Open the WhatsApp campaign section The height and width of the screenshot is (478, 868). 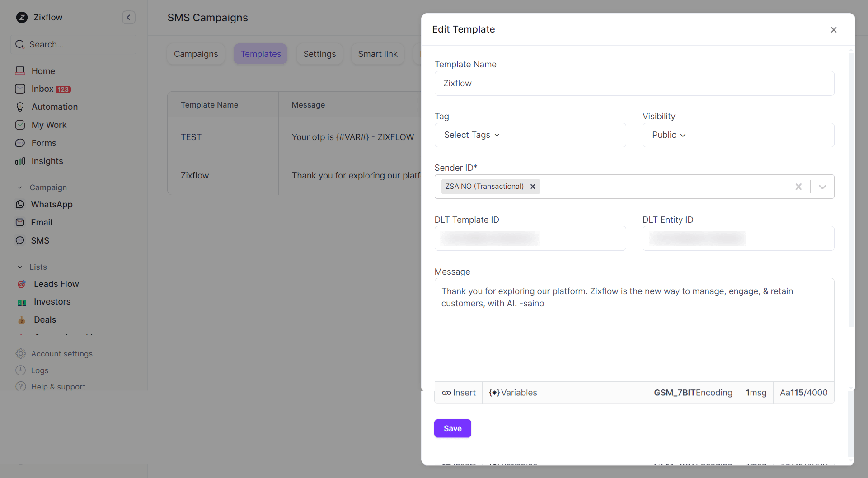click(52, 205)
